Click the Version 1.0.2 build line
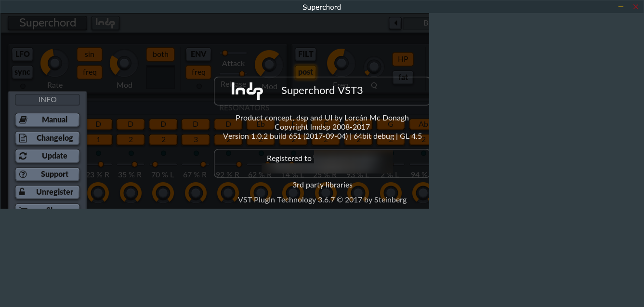This screenshot has width=644, height=307. (322, 136)
